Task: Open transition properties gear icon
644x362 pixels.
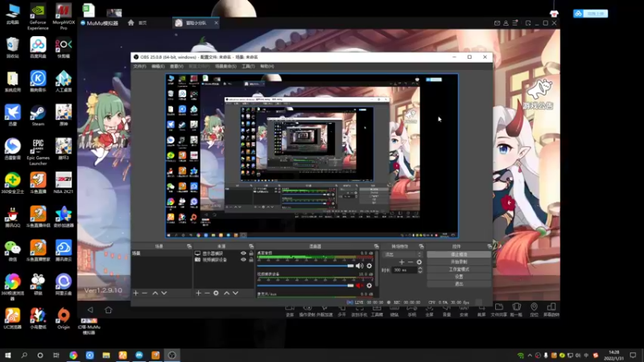Action: 419,262
